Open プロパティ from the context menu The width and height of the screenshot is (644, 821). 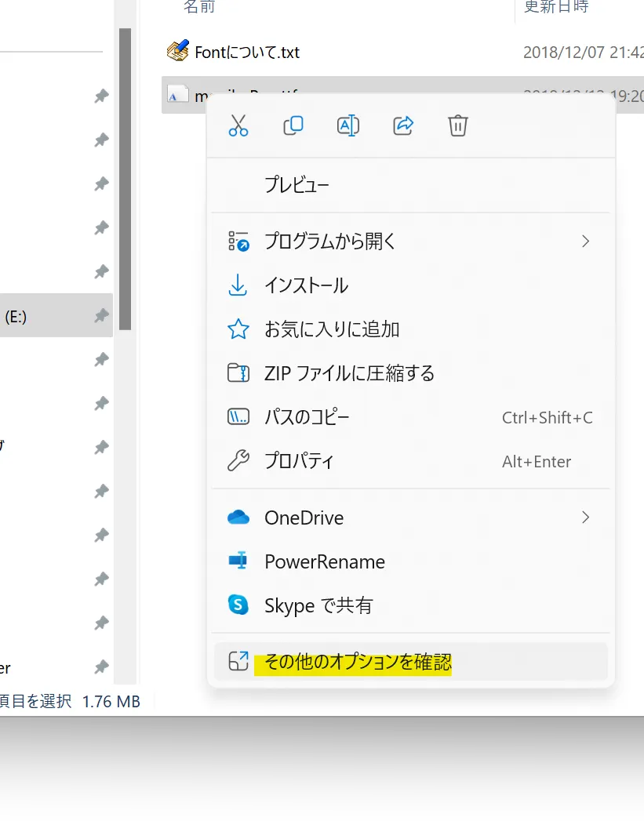point(410,461)
